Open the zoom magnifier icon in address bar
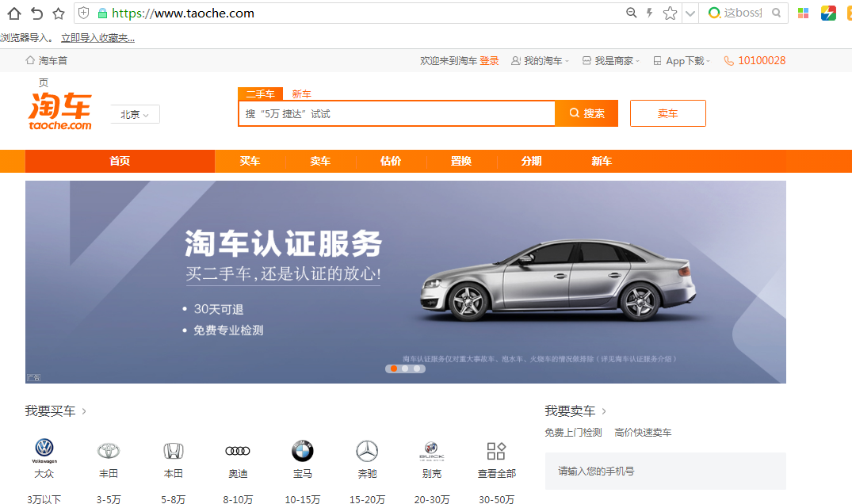852x504 pixels. (631, 13)
